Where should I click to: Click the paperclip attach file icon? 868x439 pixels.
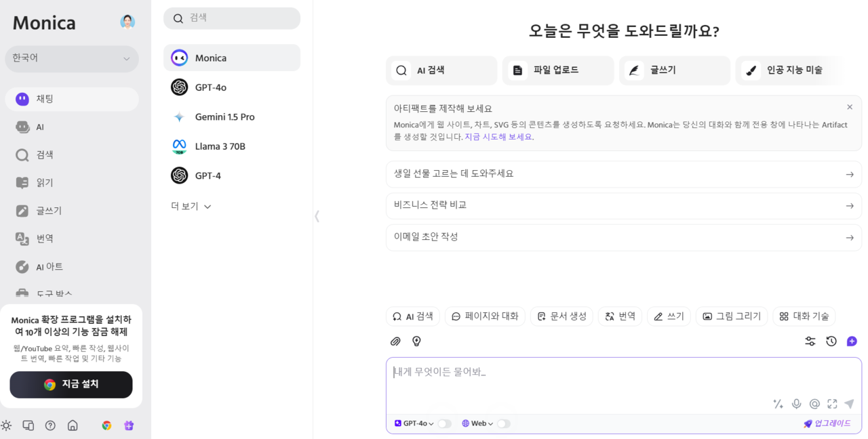[395, 341]
